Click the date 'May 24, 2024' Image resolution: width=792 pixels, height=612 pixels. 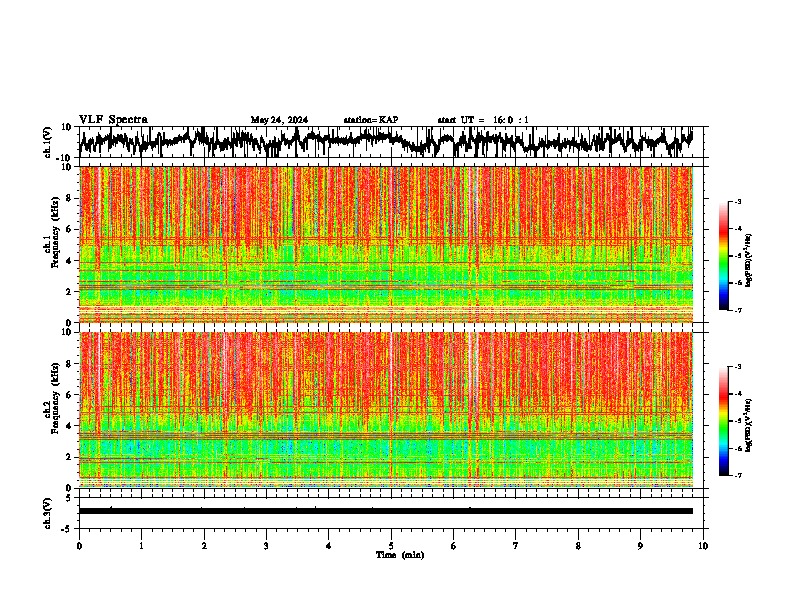coord(279,120)
